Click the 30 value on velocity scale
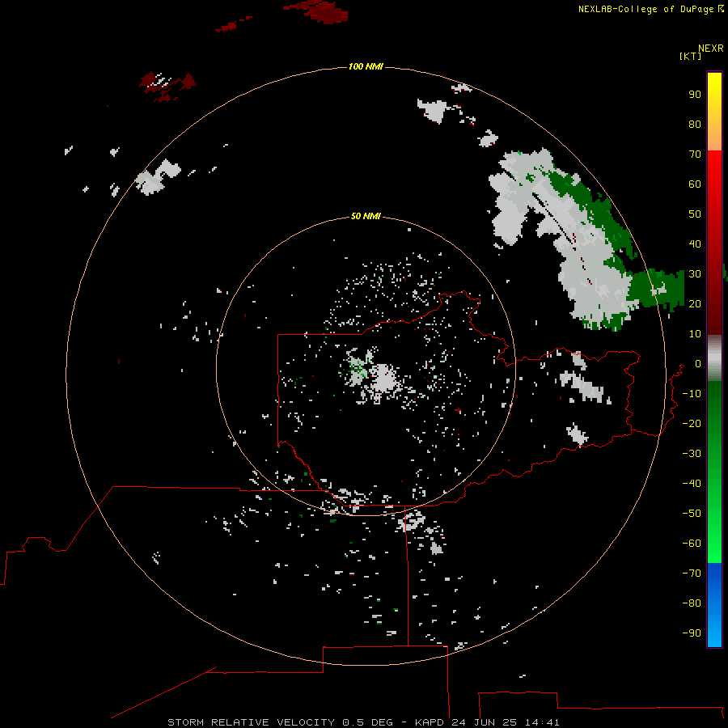 695,274
